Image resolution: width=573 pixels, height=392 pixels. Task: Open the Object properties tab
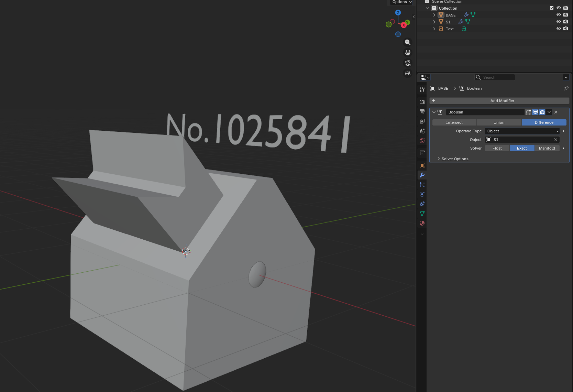point(422,165)
